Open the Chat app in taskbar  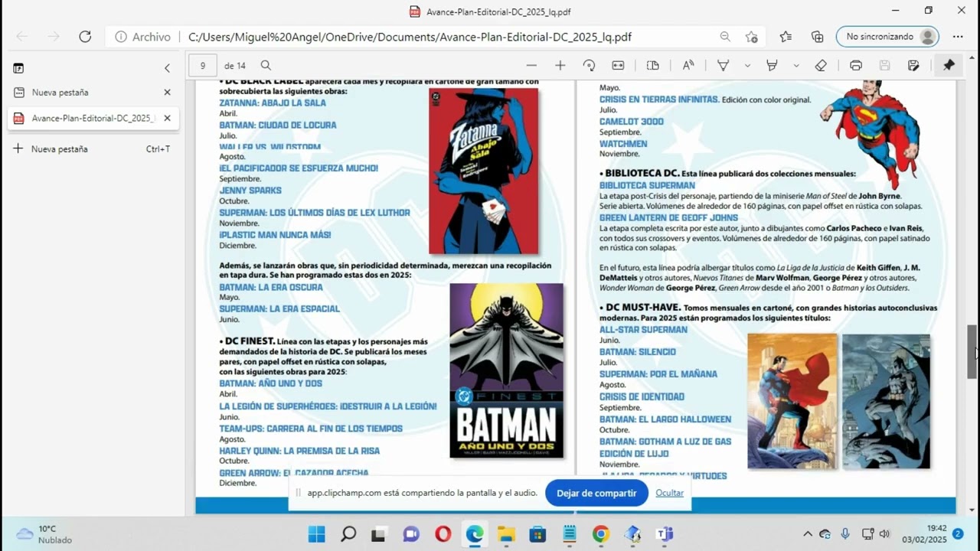(x=411, y=534)
